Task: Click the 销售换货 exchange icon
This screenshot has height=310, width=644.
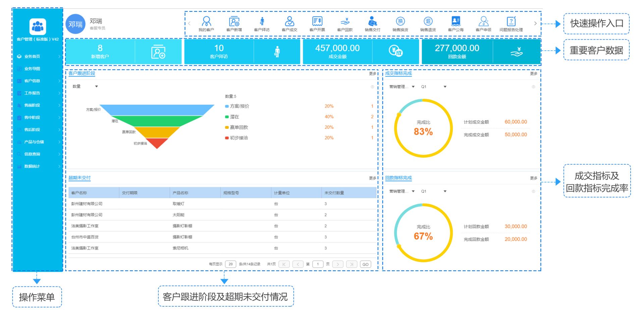Action: pos(400,22)
